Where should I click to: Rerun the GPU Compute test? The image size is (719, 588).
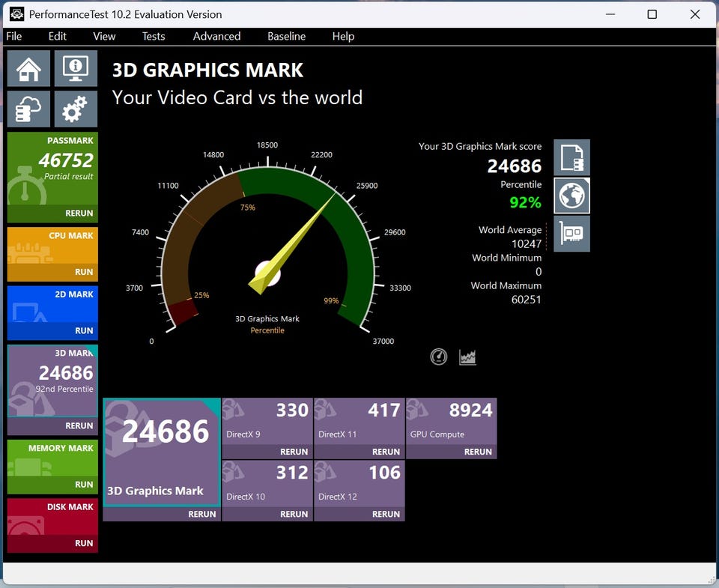pyautogui.click(x=478, y=452)
